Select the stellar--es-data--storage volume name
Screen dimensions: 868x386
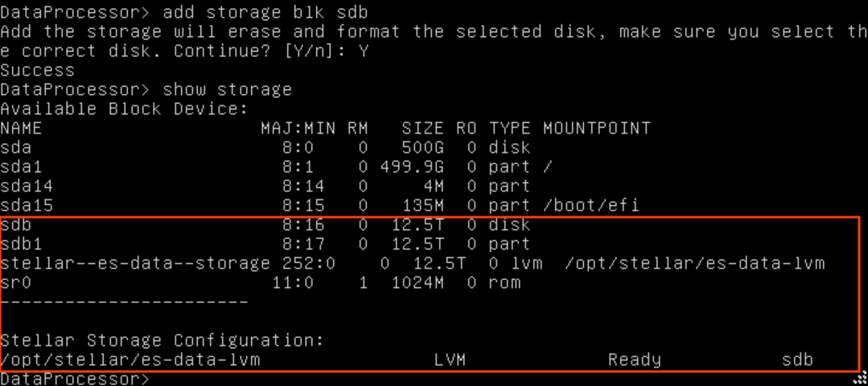[135, 263]
